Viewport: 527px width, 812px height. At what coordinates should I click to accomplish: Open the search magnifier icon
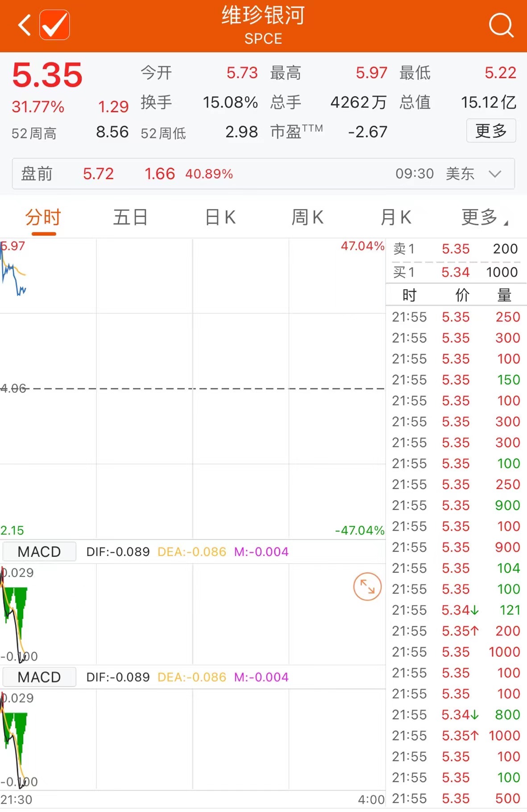[x=501, y=25]
